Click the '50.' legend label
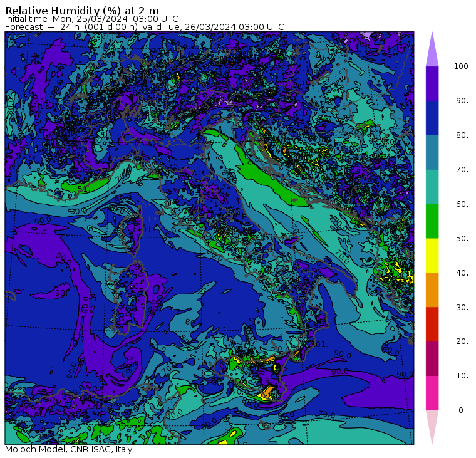The width and height of the screenshot is (476, 458). click(x=462, y=239)
